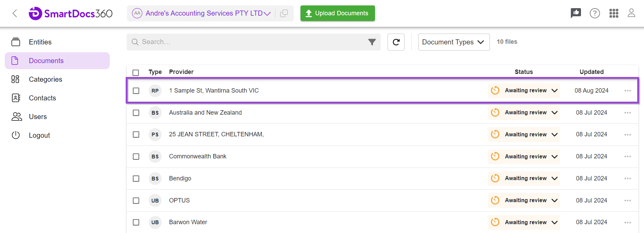Image resolution: width=644 pixels, height=233 pixels.
Task: Open the Australia and New Zealand document
Action: (205, 113)
